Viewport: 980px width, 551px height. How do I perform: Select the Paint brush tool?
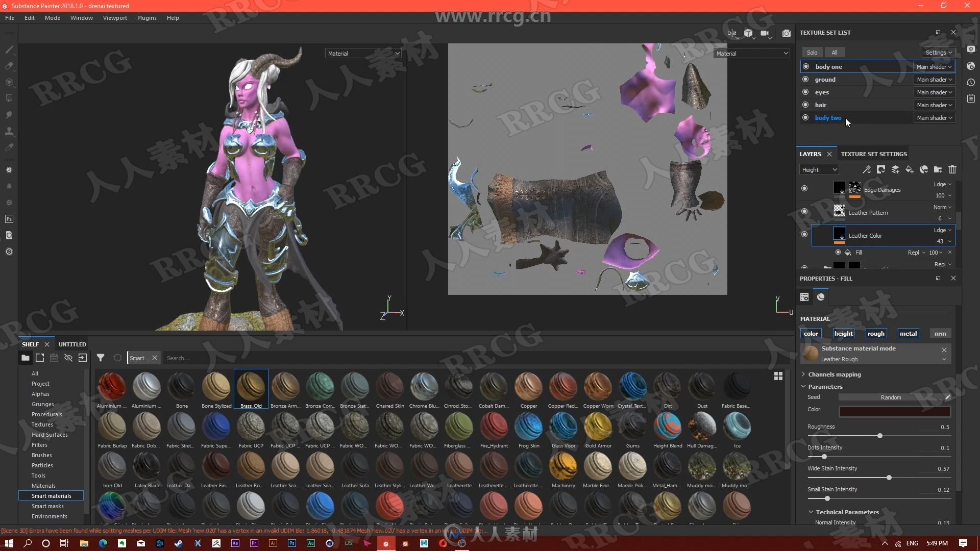click(9, 49)
